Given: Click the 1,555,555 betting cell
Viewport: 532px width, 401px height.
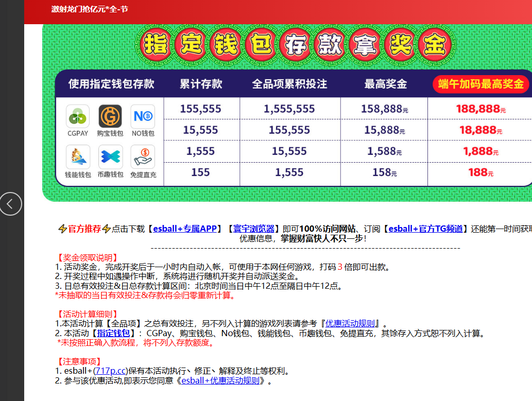Looking at the screenshot, I should [x=289, y=109].
